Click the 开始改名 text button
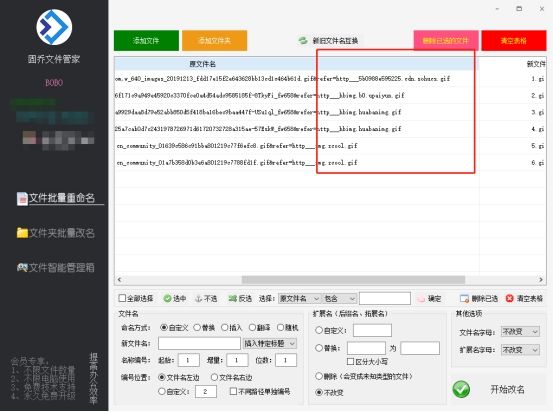Viewport: 553px width, 412px height. pyautogui.click(x=507, y=389)
